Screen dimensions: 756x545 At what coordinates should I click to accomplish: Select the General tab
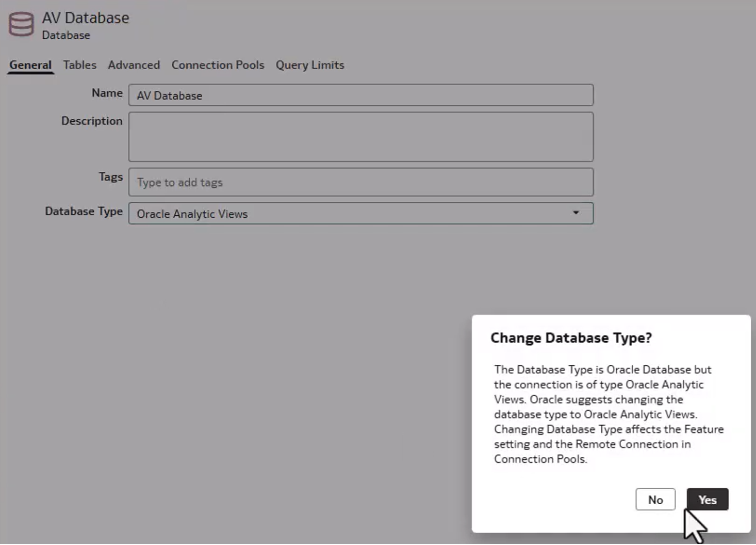tap(30, 65)
